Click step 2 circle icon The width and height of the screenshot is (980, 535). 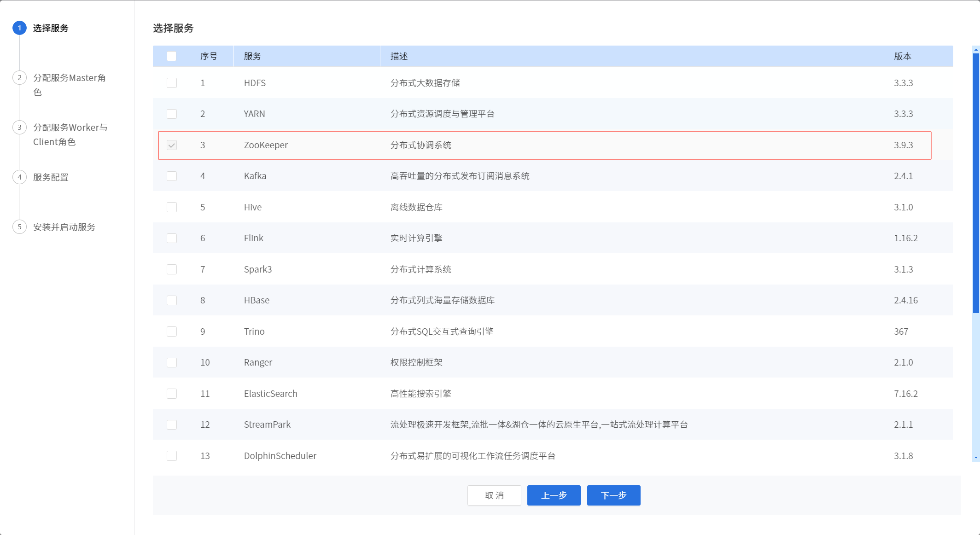pos(19,78)
